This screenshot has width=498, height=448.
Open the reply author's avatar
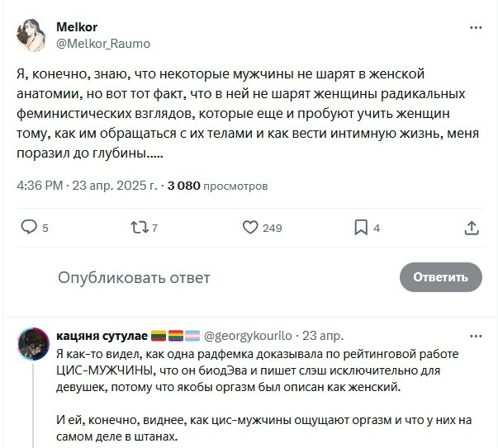(31, 343)
